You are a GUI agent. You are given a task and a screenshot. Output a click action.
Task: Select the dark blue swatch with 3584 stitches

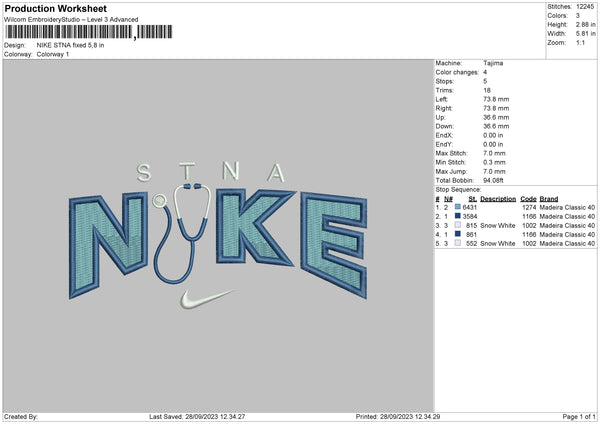pyautogui.click(x=459, y=216)
